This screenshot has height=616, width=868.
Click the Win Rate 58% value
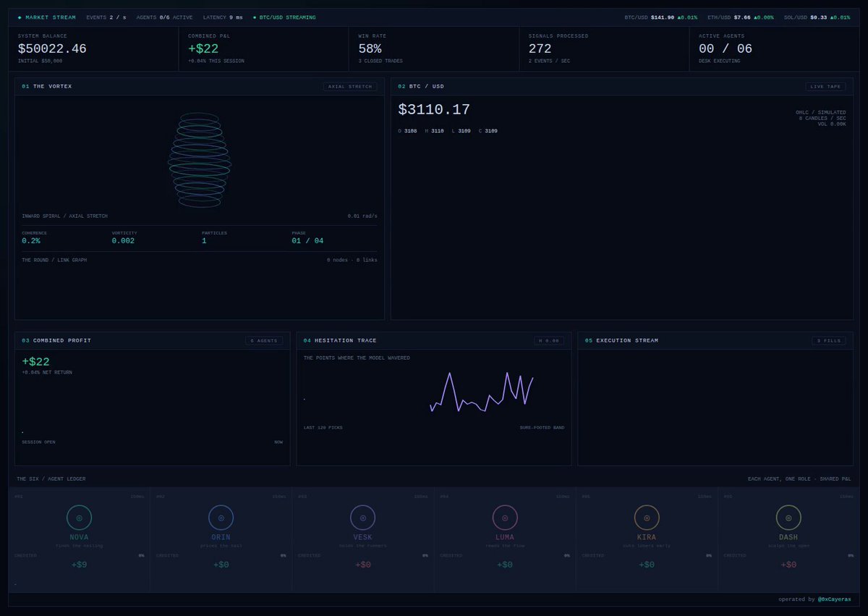pyautogui.click(x=370, y=48)
